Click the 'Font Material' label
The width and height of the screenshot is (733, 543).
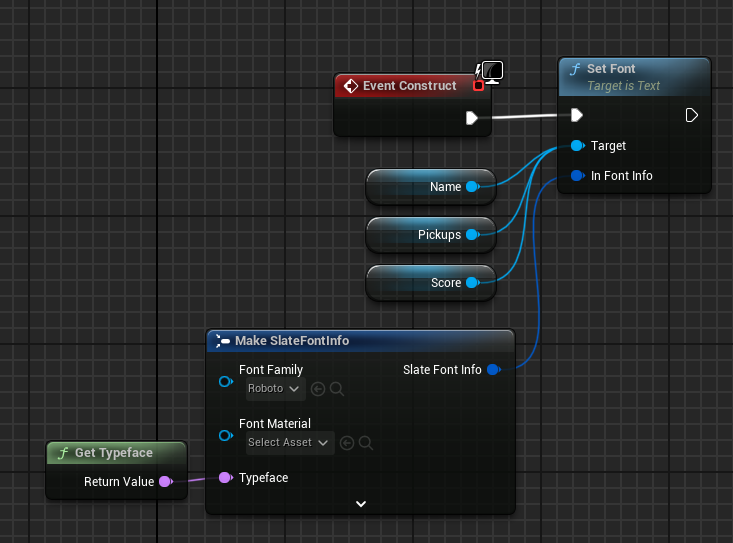(274, 423)
